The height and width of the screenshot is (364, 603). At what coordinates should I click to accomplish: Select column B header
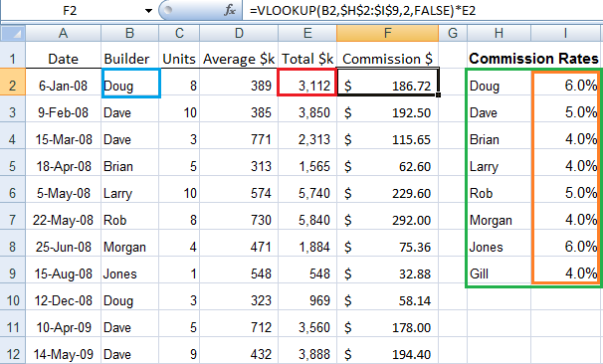[x=130, y=33]
